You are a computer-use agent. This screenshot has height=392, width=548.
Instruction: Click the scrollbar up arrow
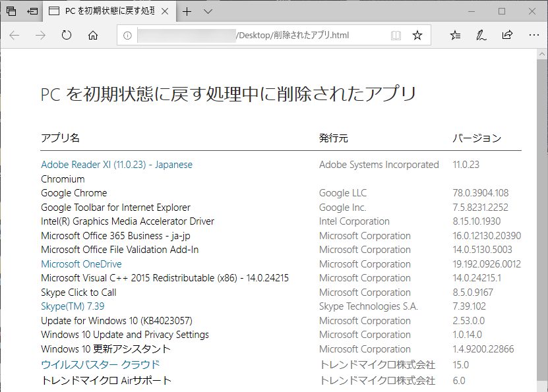(542, 55)
